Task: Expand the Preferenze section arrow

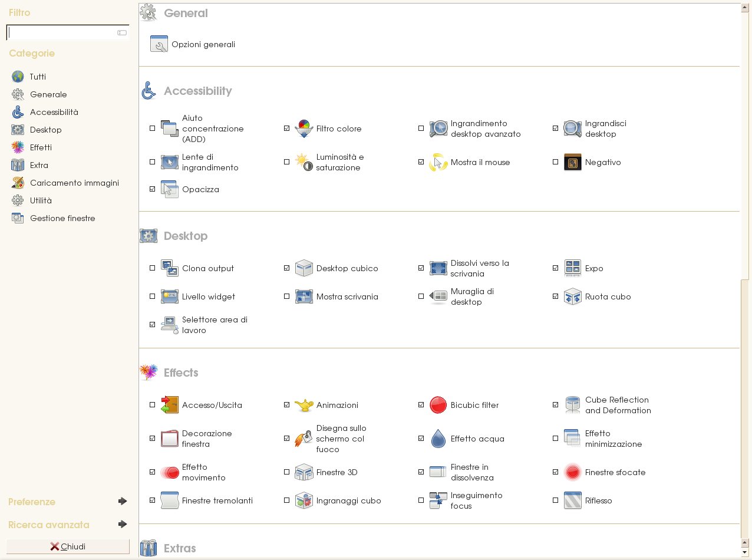Action: coord(123,501)
